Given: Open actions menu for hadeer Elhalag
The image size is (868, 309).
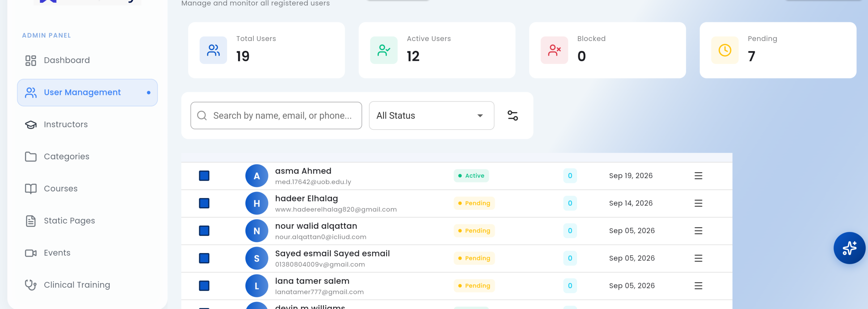Looking at the screenshot, I should (698, 203).
